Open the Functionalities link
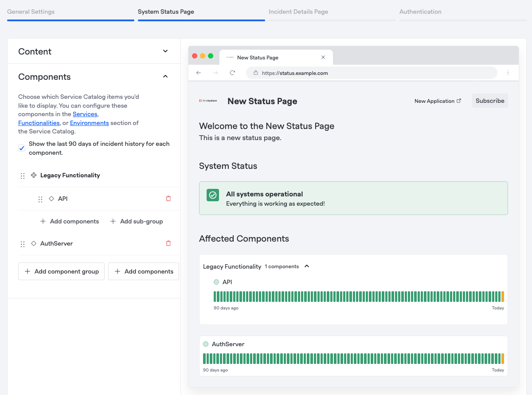This screenshot has width=532, height=395. point(39,123)
